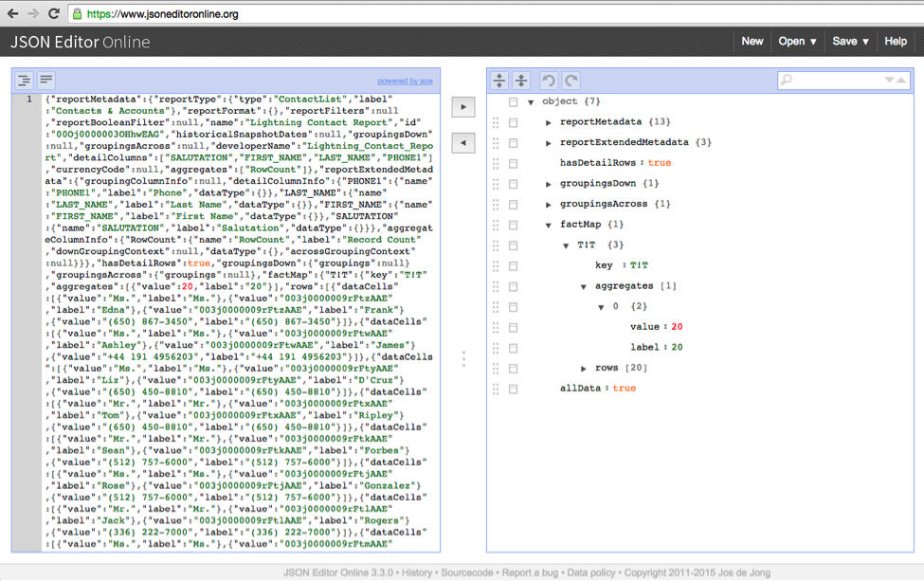Image resolution: width=924 pixels, height=581 pixels.
Task: Jump to previous search result arrow
Action: pyautogui.click(x=901, y=81)
